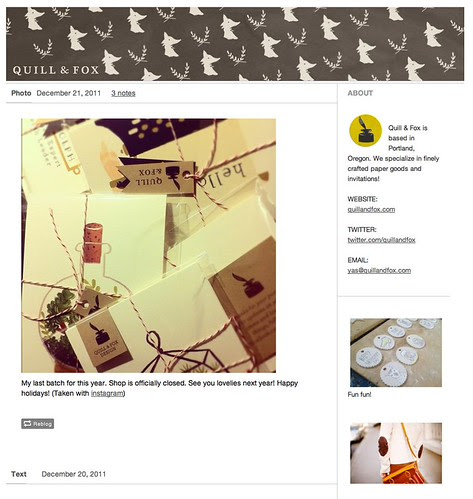This screenshot has width=473, height=499.
Task: Click the Quill & Fox about description
Action: (393, 153)
